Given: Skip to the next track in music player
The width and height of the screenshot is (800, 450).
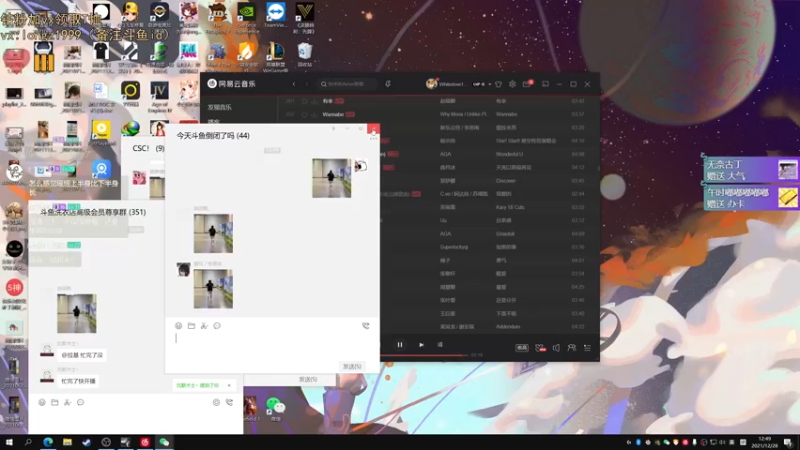Looking at the screenshot, I should pos(421,345).
